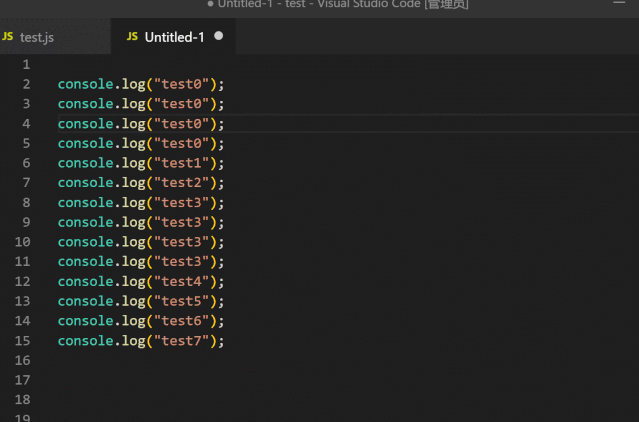This screenshot has width=639, height=422.
Task: Click the word log on line 9
Action: point(134,223)
